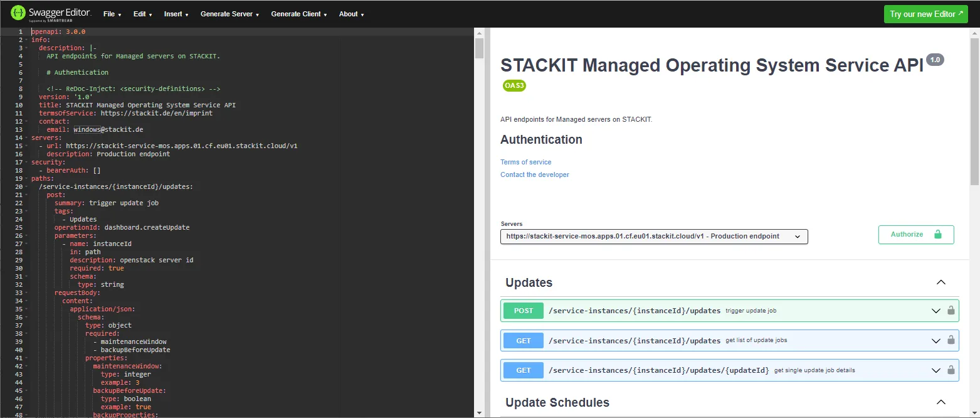Collapse the Updates section
The image size is (980, 418).
[x=940, y=282]
